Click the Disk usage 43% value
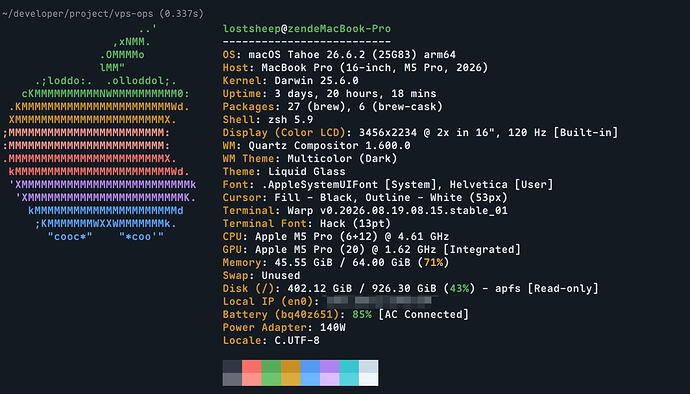The height and width of the screenshot is (394, 690). click(459, 288)
